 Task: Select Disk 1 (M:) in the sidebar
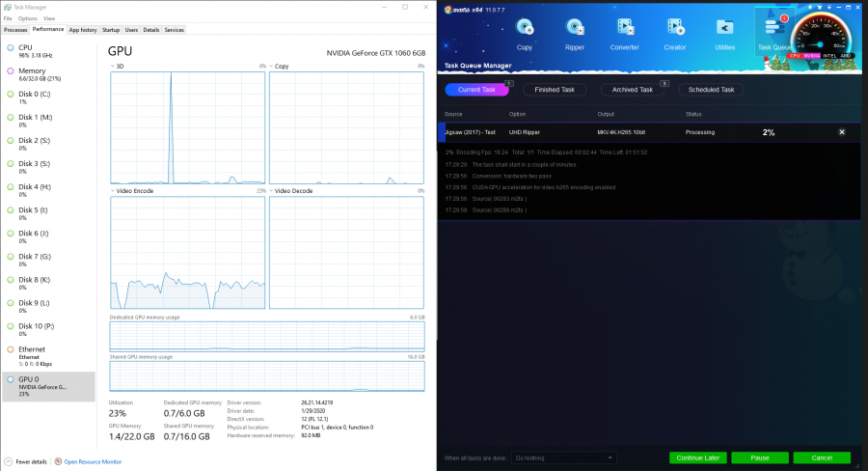(x=49, y=121)
